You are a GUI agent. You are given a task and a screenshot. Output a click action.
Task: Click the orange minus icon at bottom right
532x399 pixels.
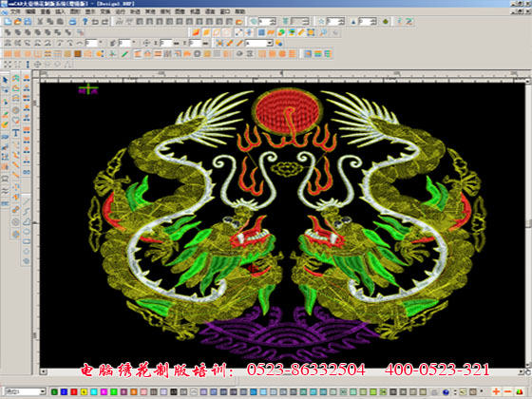507,391
